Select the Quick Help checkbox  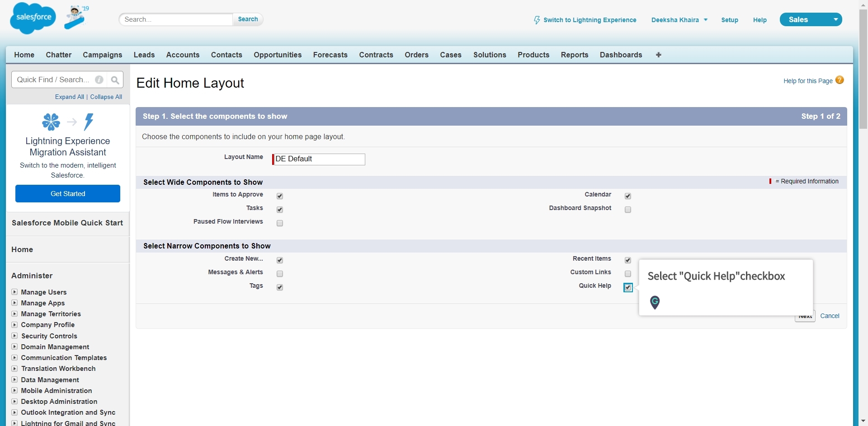pos(628,287)
